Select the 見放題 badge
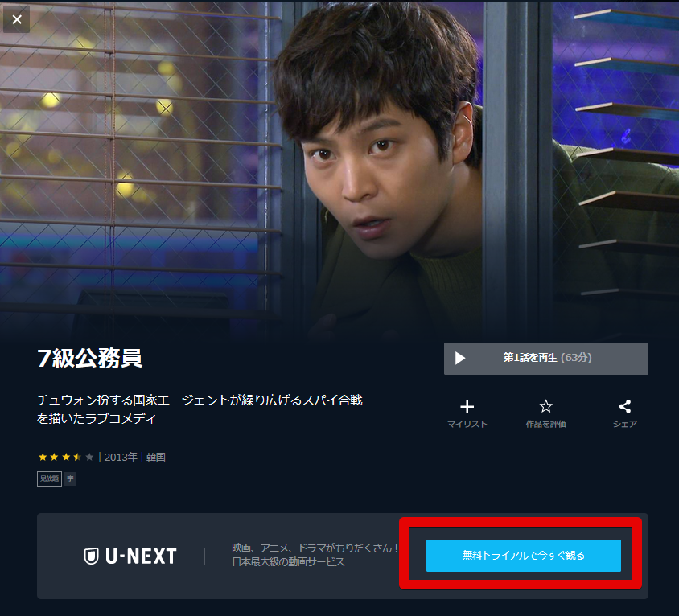Viewport: 679px width, 616px height. coord(49,478)
